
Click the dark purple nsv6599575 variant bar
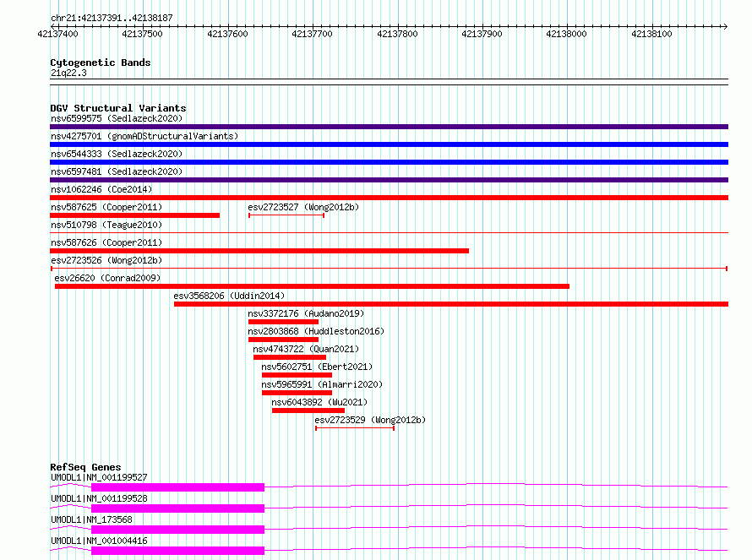(389, 127)
